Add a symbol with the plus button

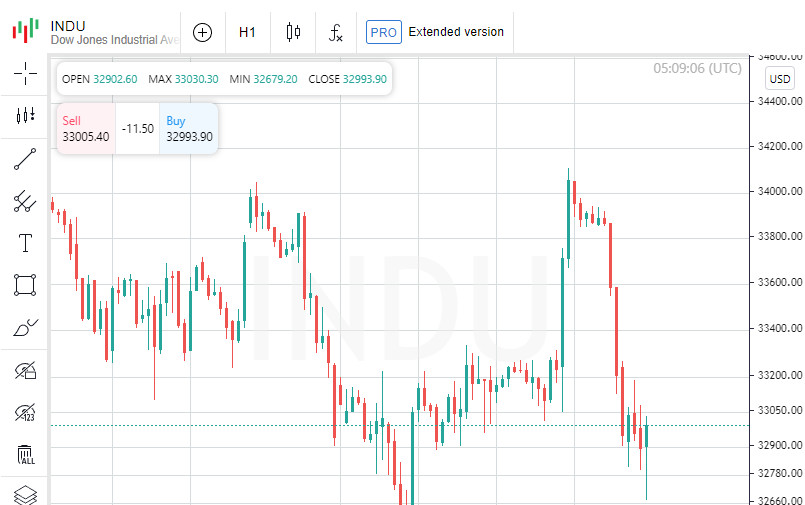203,32
